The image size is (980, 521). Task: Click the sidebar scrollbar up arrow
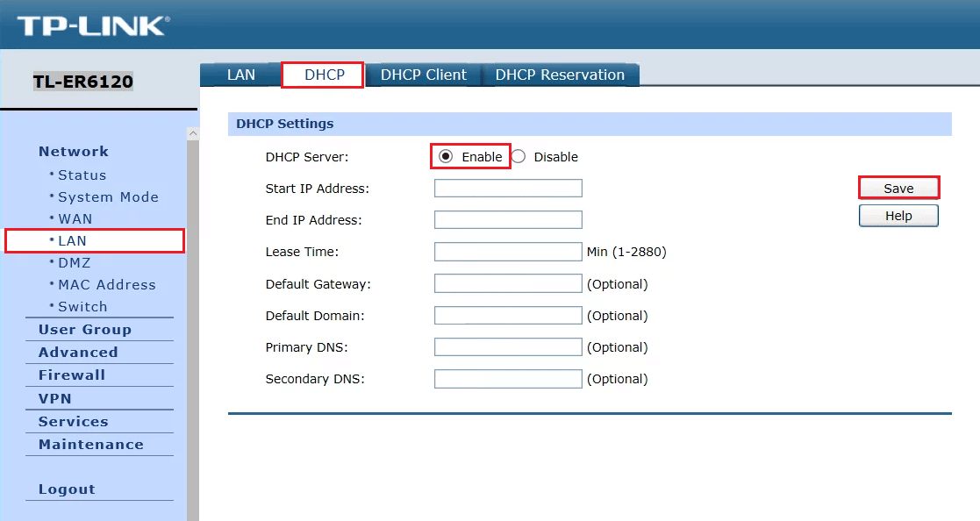pyautogui.click(x=193, y=133)
